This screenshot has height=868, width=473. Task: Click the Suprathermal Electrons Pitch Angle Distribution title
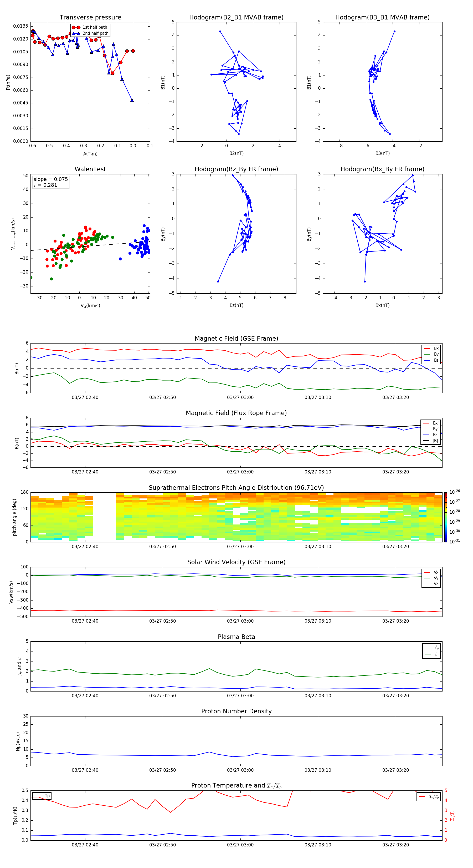click(236, 488)
